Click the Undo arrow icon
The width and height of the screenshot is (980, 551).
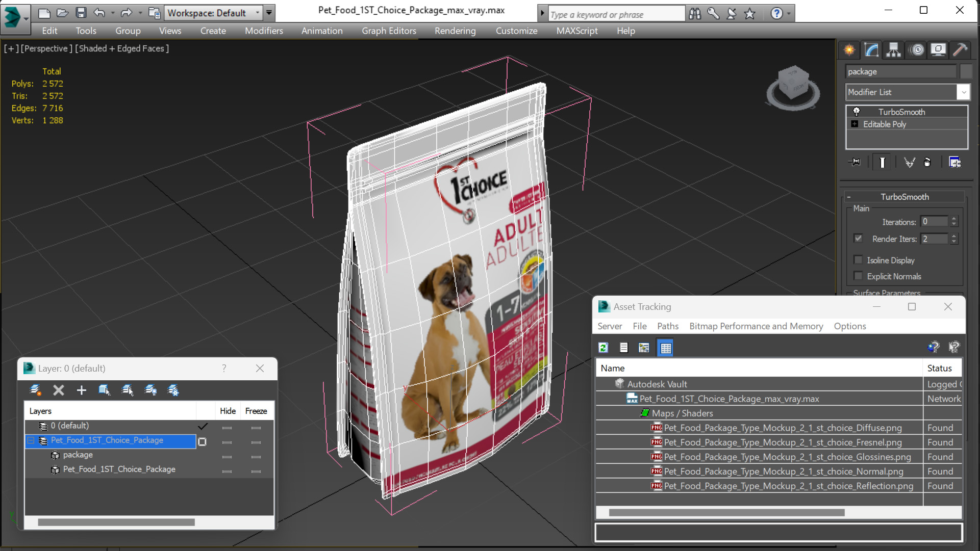[99, 13]
